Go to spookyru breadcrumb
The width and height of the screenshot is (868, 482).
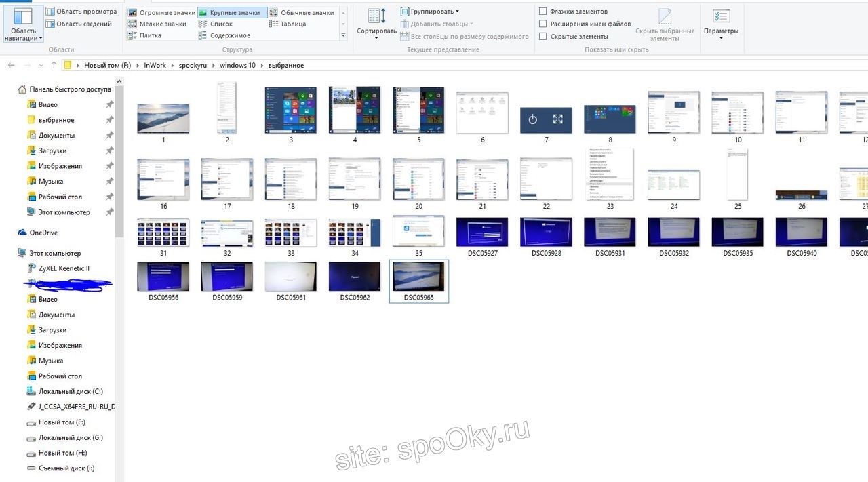pos(193,66)
